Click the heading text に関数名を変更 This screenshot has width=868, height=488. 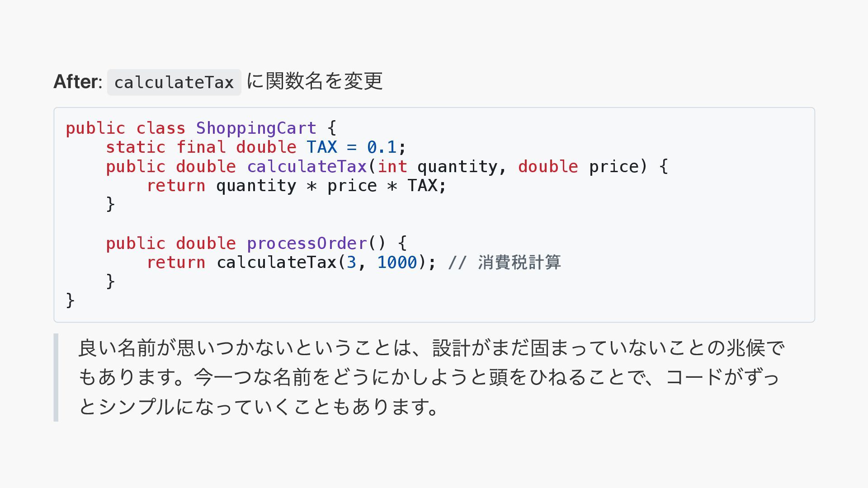pos(315,81)
